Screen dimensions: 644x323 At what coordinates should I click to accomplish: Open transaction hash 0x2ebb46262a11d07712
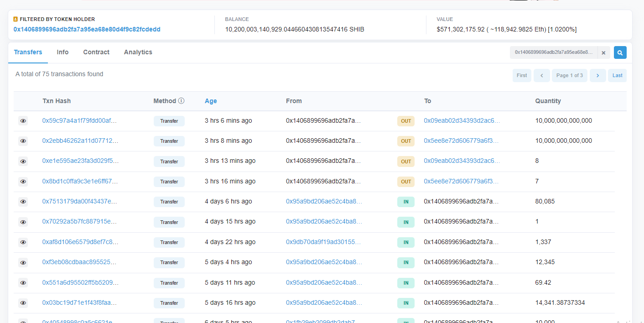[80, 141]
